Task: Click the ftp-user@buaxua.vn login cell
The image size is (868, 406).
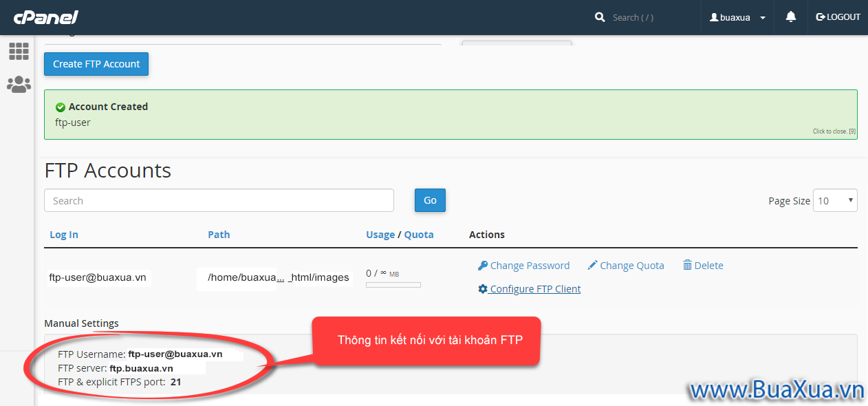Action: tap(97, 278)
